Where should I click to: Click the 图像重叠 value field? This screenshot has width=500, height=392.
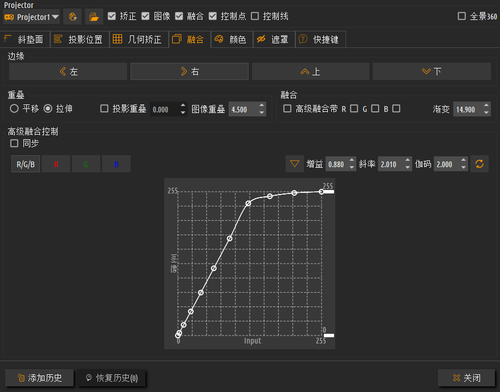243,109
